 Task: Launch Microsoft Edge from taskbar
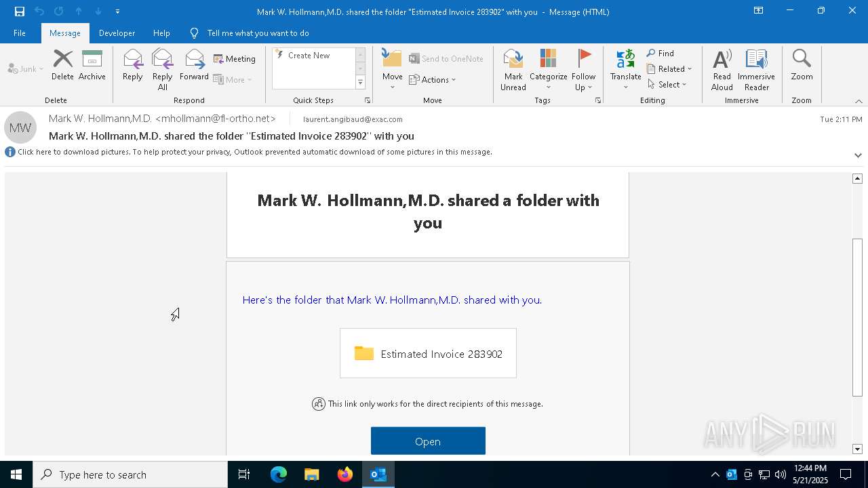pos(279,474)
